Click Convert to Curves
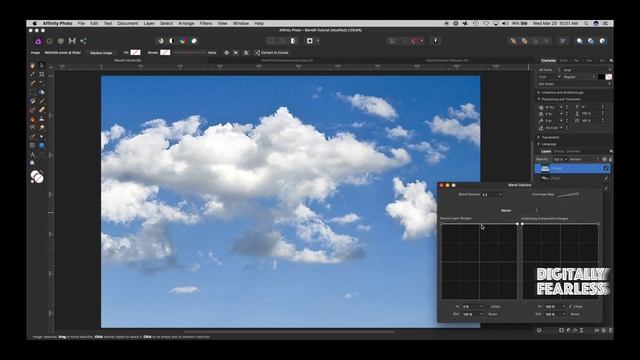 click(272, 53)
